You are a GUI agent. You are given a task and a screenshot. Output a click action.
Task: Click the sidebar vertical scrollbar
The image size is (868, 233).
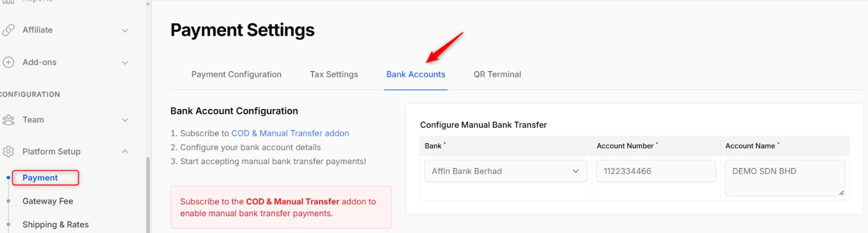coord(148,195)
